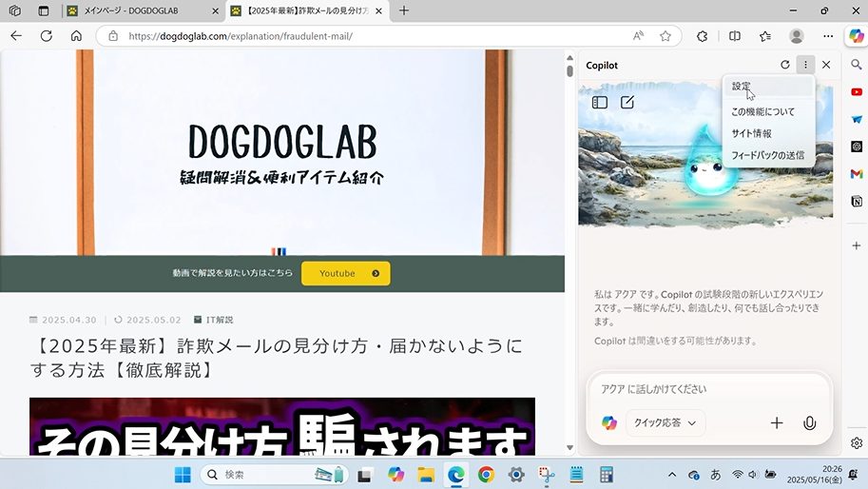868x489 pixels.
Task: Open Notion icon in the Edge sidebar
Action: 857,202
